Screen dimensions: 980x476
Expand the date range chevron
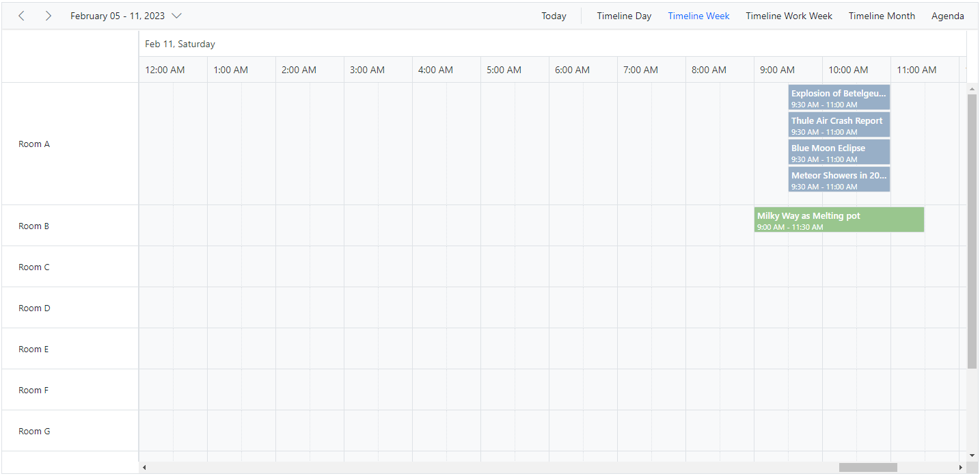tap(177, 15)
